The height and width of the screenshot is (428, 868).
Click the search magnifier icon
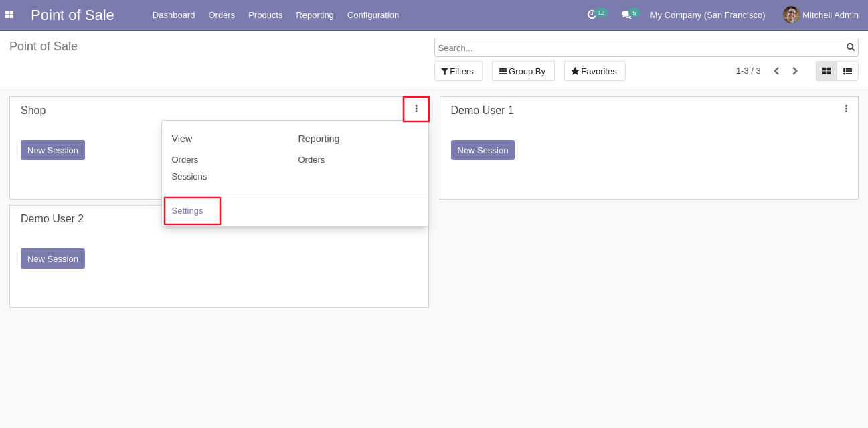(x=851, y=47)
